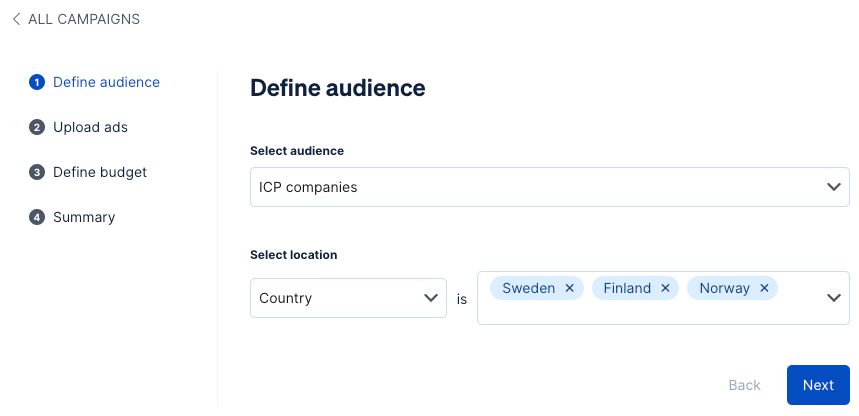The image size is (859, 416).
Task: Click the back chevron beside All Campaigns
Action: pos(16,20)
